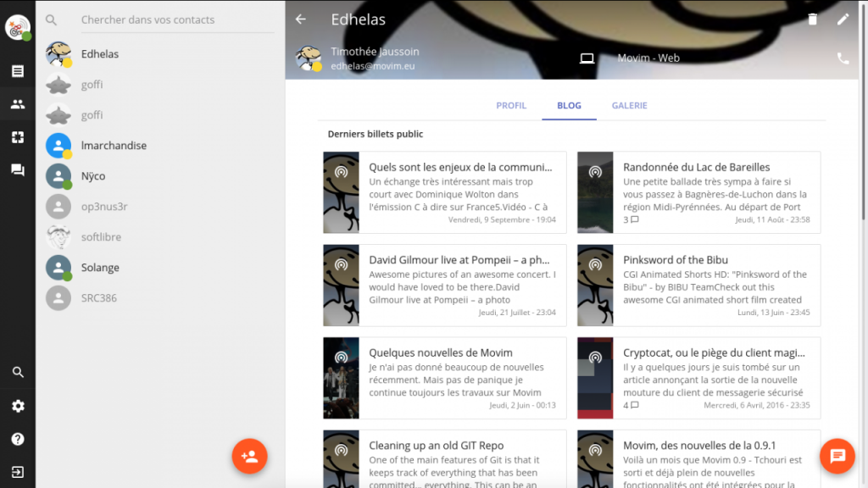
Task: Click 'Movim - Web' client label
Action: point(648,58)
